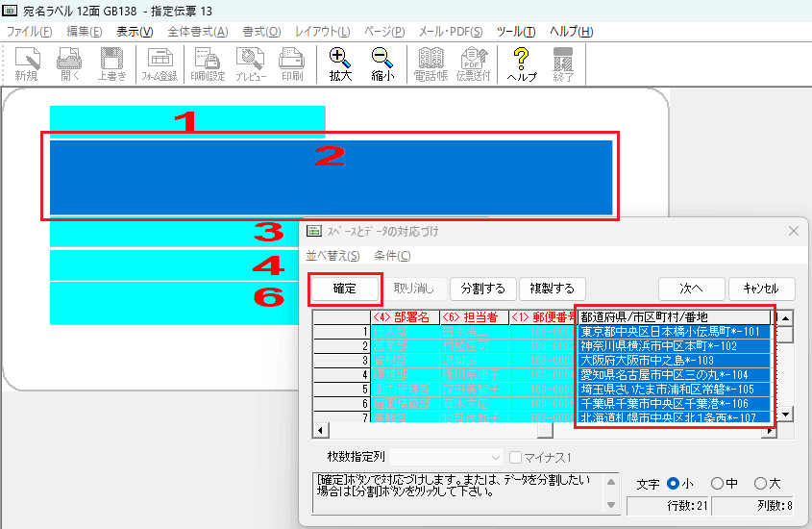Click the 確定 confirm button

click(x=345, y=289)
